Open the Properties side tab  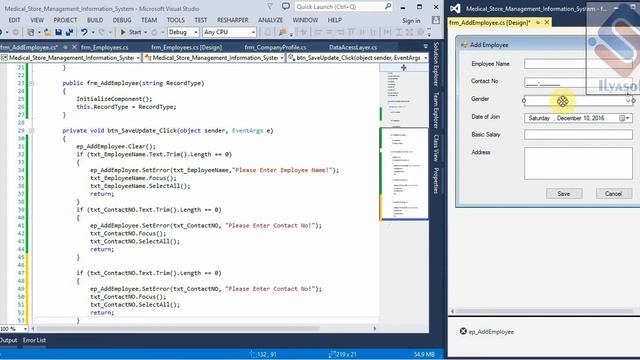436,180
